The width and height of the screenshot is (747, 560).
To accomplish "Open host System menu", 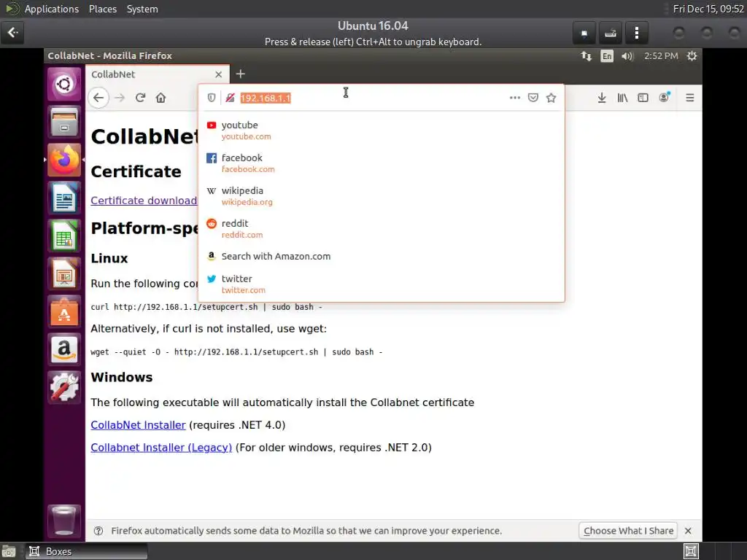I will point(142,9).
